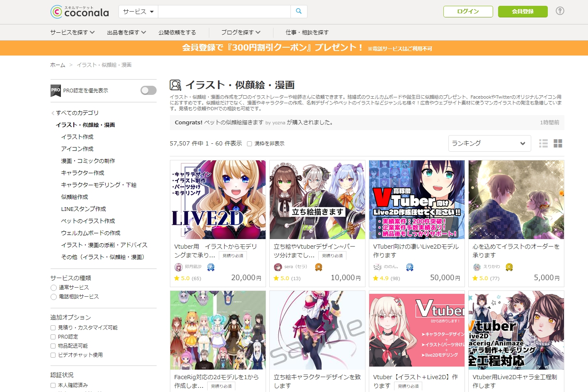588x392 pixels.
Task: Expand サービスを探す navigation menu
Action: [73, 32]
